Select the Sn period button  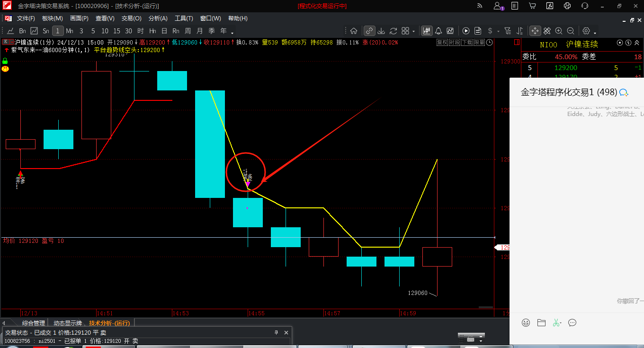[46, 31]
